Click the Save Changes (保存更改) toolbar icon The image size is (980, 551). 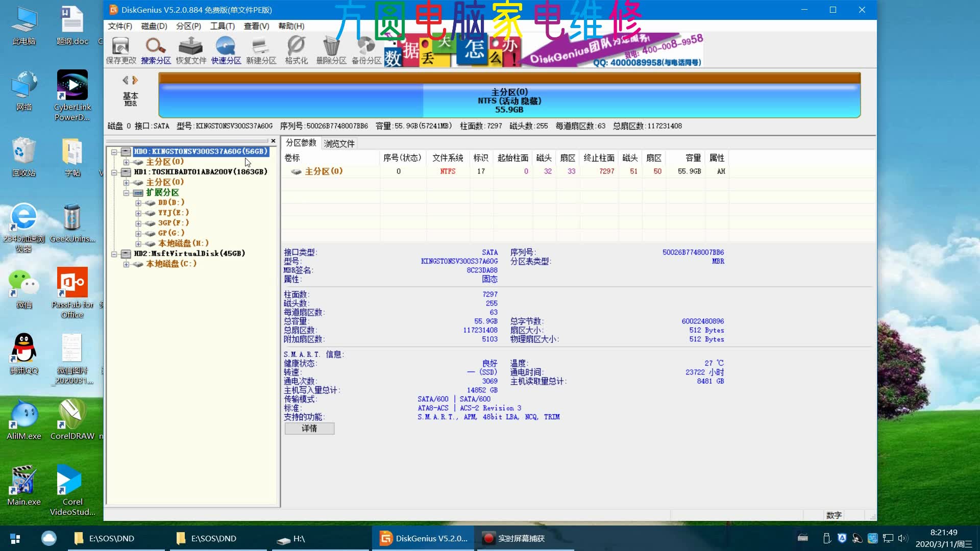point(121,51)
